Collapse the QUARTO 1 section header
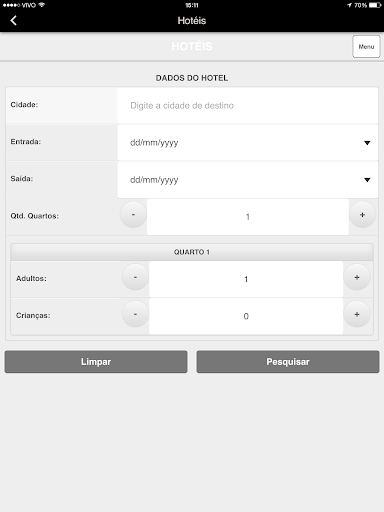This screenshot has width=384, height=512. (192, 252)
